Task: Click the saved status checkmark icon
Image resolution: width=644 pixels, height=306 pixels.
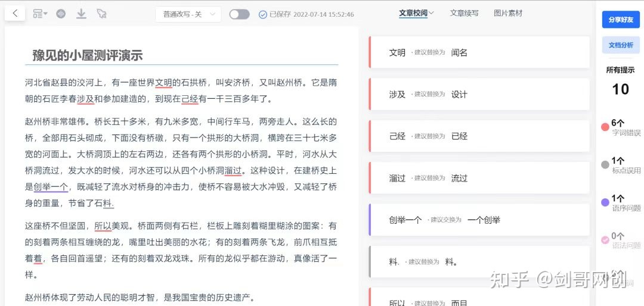Action: (x=263, y=14)
